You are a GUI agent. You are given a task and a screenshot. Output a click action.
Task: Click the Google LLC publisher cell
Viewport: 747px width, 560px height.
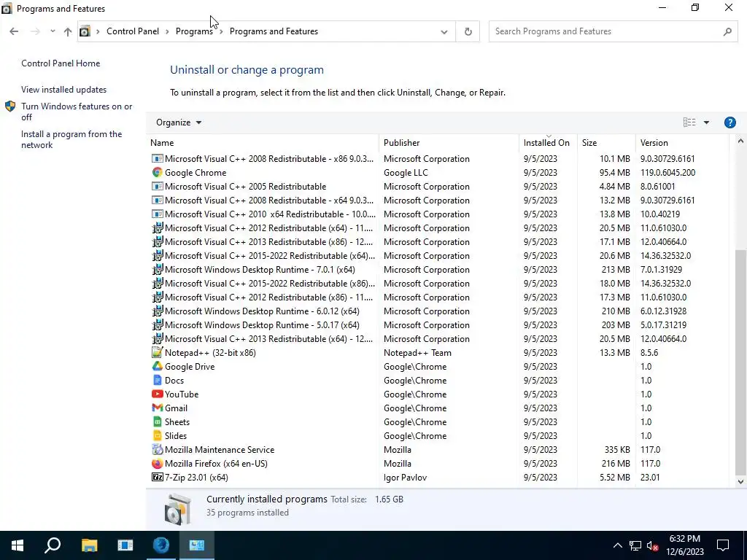[x=406, y=172]
